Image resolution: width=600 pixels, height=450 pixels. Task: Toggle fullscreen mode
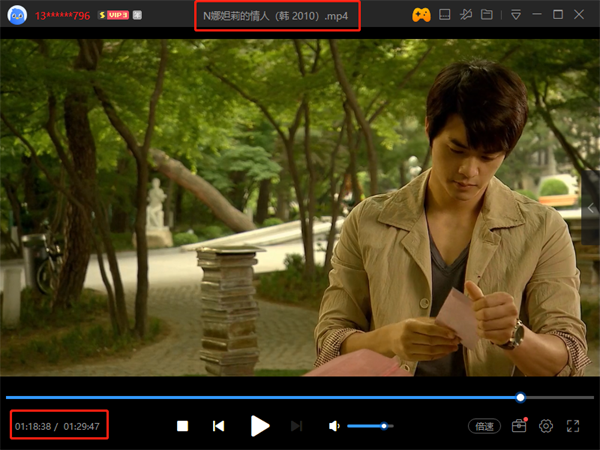click(x=574, y=426)
